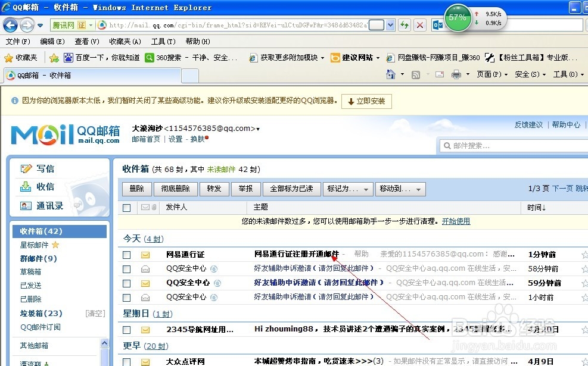
Task: Click the Outlook icon in toolbar
Action: click(437, 25)
